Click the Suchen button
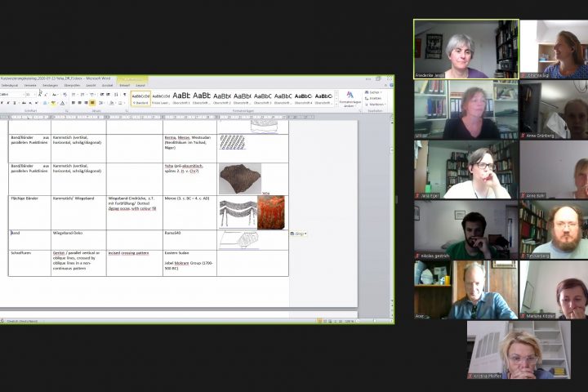Image resolution: width=588 pixels, height=392 pixels. pos(372,92)
